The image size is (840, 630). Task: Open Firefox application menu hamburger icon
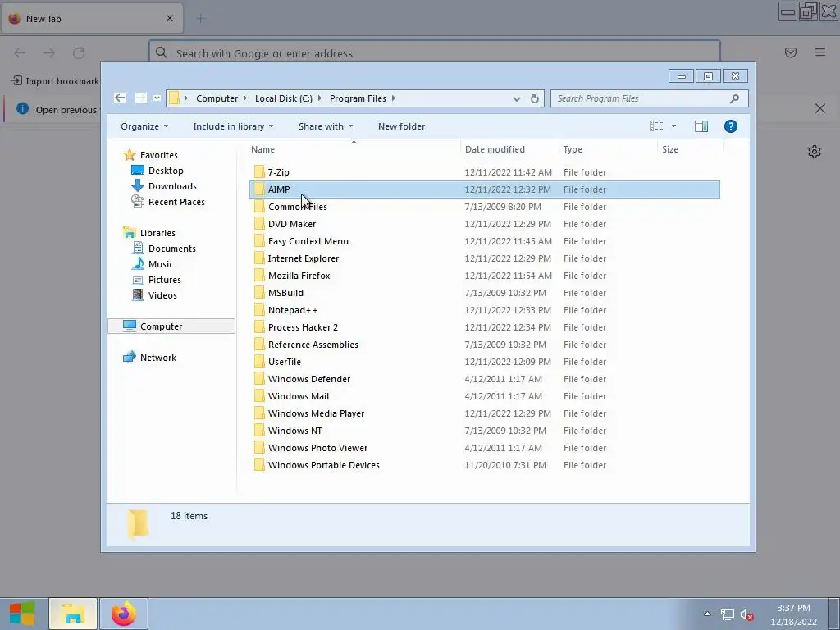pyautogui.click(x=820, y=52)
